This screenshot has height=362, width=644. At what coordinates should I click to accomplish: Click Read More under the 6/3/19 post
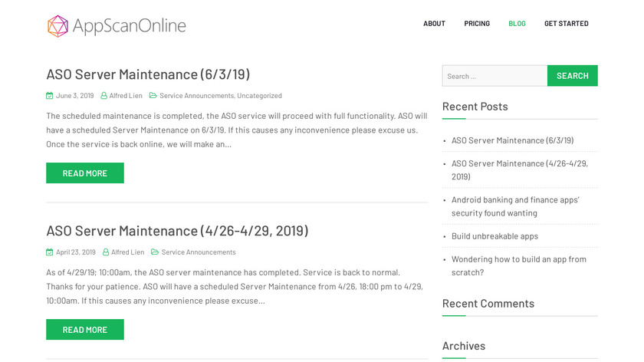click(x=85, y=173)
